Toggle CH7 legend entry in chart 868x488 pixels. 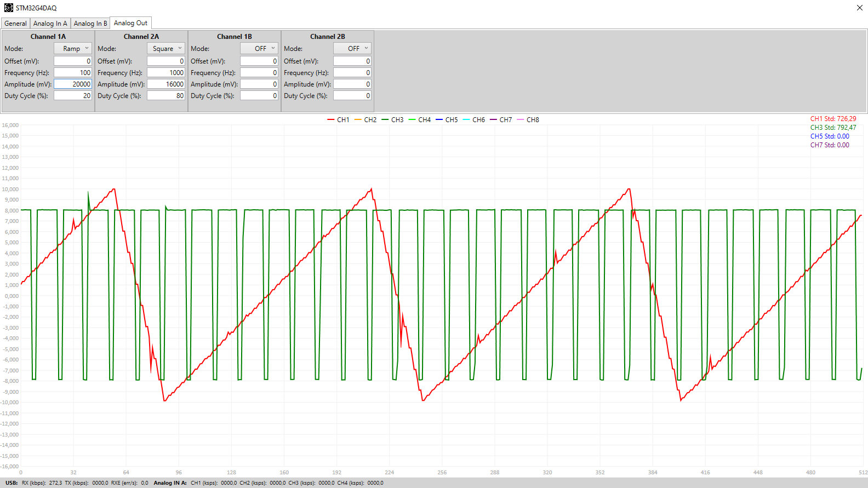click(x=501, y=119)
